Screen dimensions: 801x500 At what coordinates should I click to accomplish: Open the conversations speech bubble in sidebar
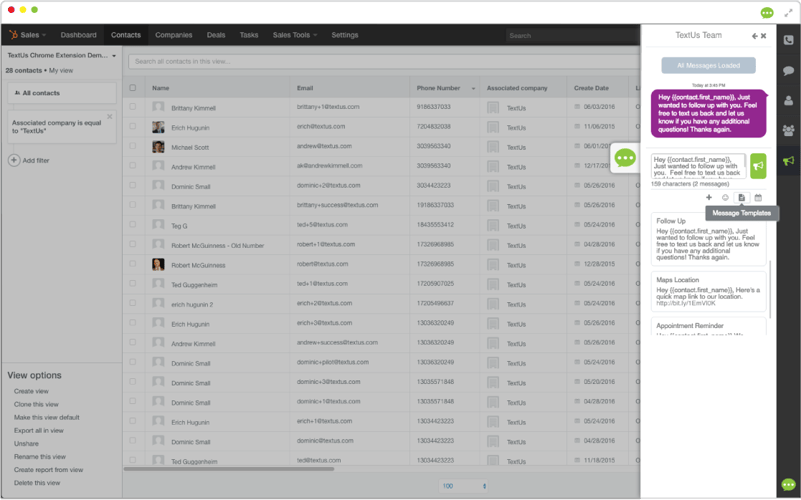pos(788,70)
